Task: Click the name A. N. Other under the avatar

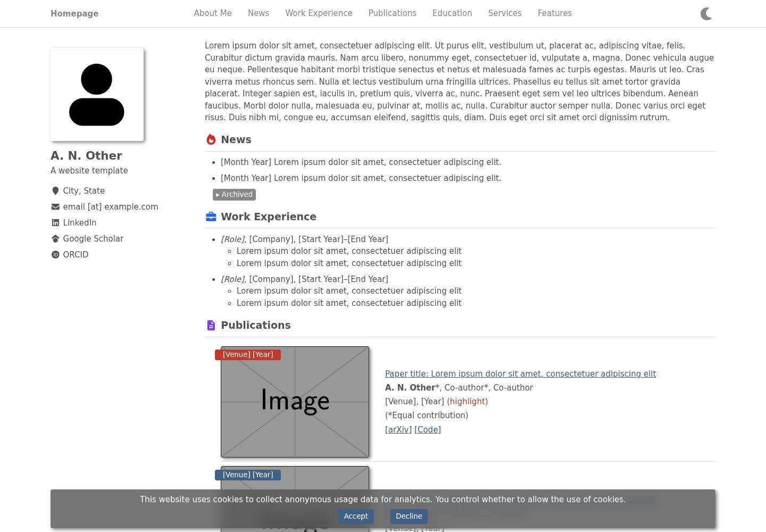Action: click(x=86, y=156)
